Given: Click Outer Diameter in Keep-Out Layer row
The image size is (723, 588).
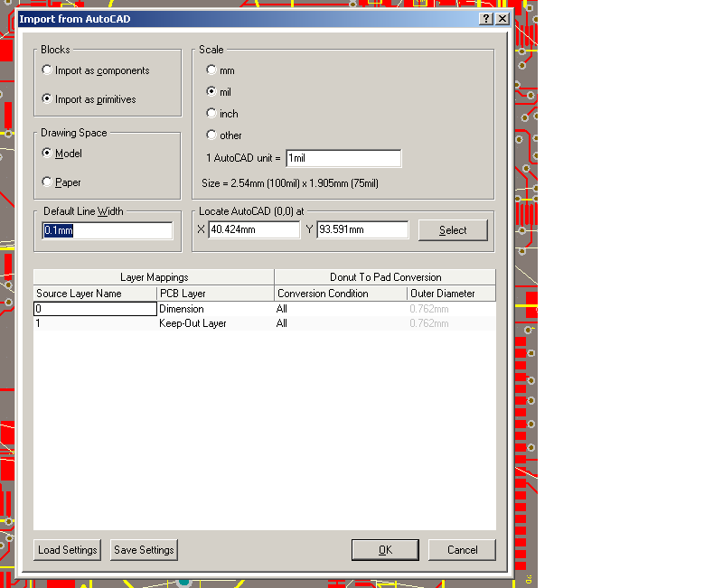Looking at the screenshot, I should point(451,323).
